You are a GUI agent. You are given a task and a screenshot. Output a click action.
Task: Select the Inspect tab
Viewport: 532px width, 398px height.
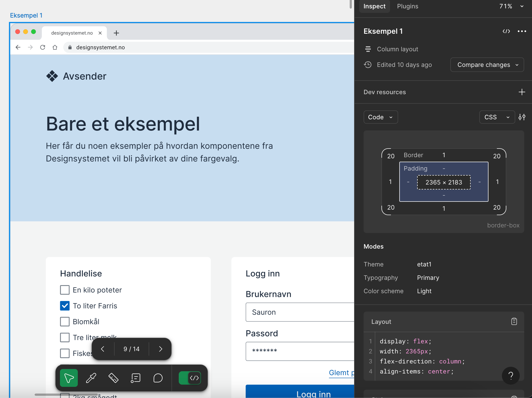374,6
